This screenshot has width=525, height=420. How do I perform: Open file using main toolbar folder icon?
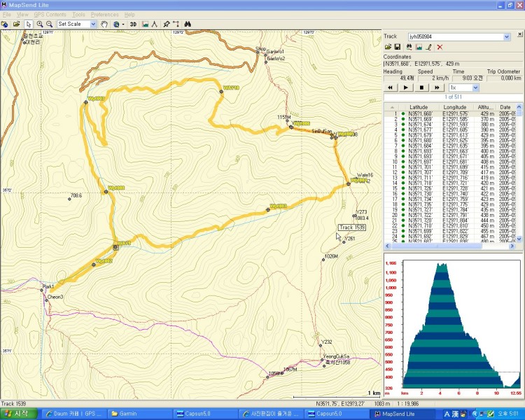(x=16, y=24)
